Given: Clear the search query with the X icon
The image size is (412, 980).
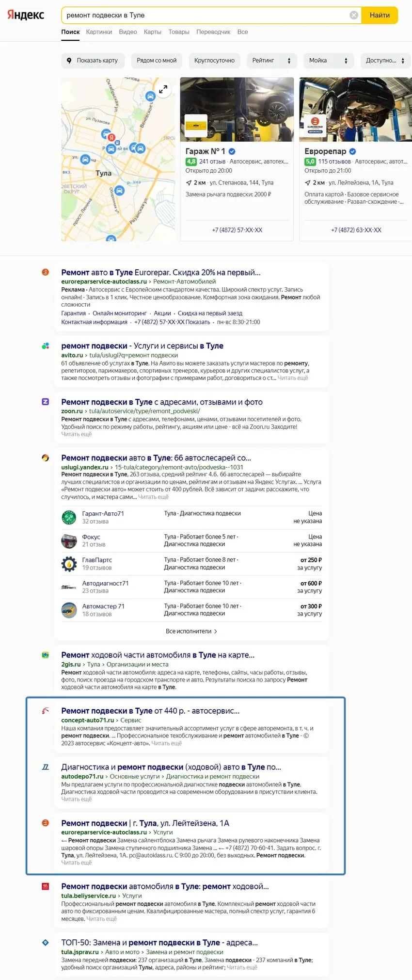Looking at the screenshot, I should click(354, 15).
